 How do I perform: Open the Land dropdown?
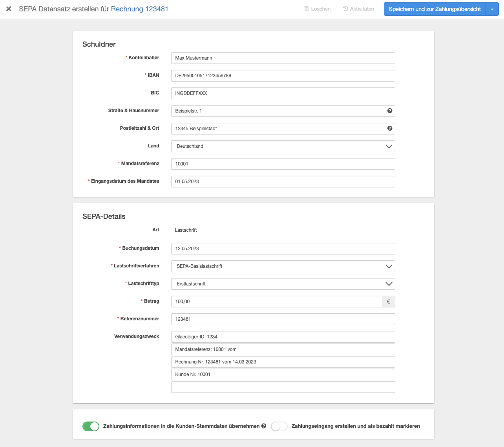(x=283, y=146)
